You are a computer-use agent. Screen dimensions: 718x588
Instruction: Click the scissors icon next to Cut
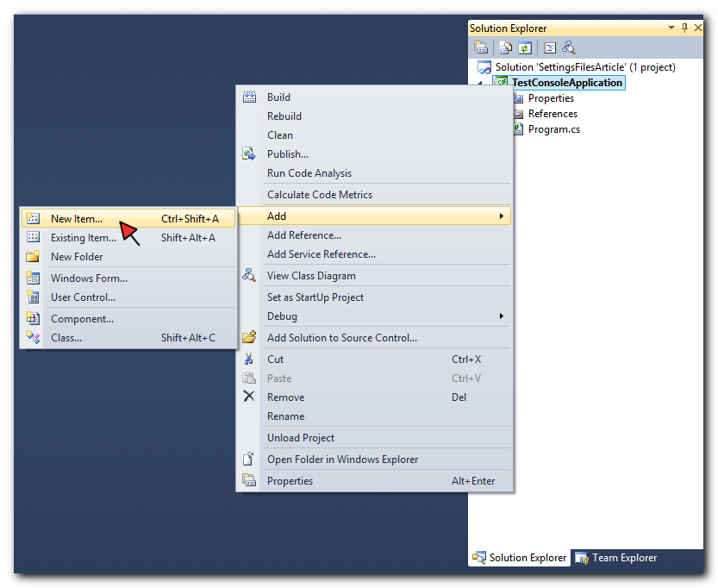tap(250, 359)
